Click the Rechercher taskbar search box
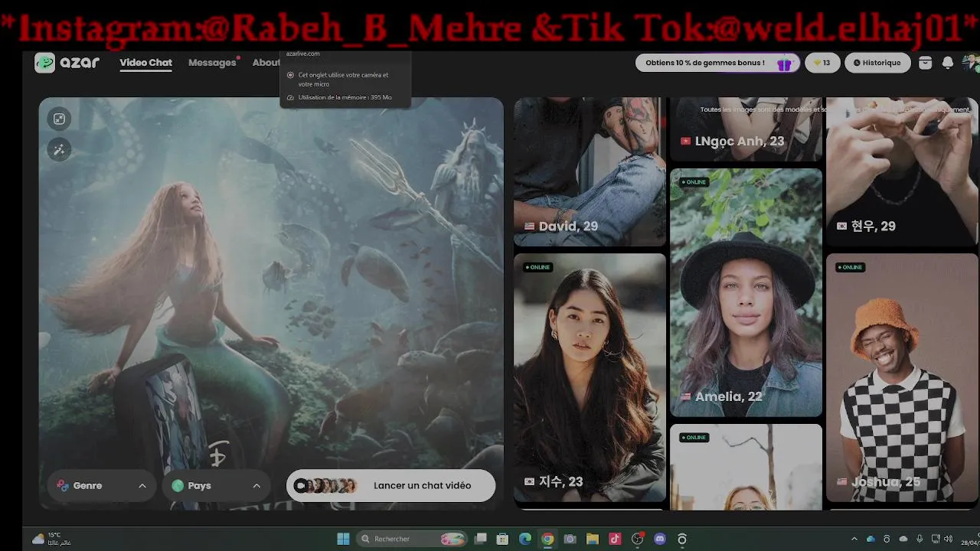Image resolution: width=980 pixels, height=551 pixels. click(412, 539)
